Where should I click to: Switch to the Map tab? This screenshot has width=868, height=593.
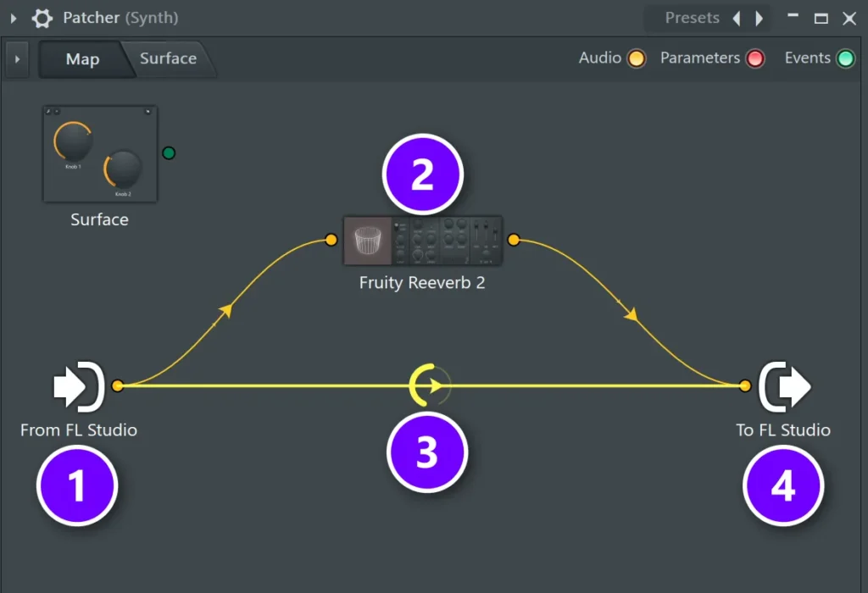tap(82, 58)
